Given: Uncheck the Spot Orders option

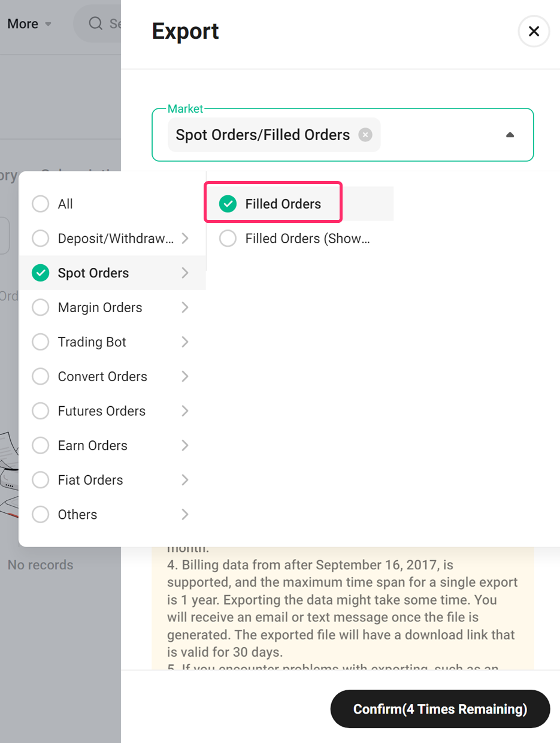Looking at the screenshot, I should click(40, 273).
